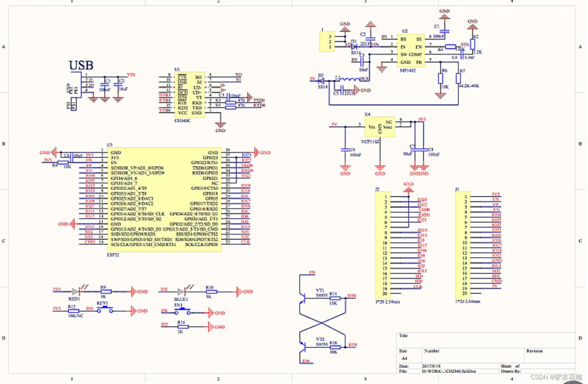The width and height of the screenshot is (588, 384).
Task: Click resistor R11 on the DTR line
Action: coord(334,298)
